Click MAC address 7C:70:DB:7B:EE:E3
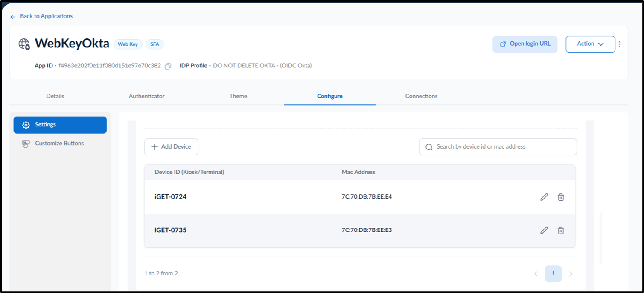644x293 pixels. tap(367, 230)
